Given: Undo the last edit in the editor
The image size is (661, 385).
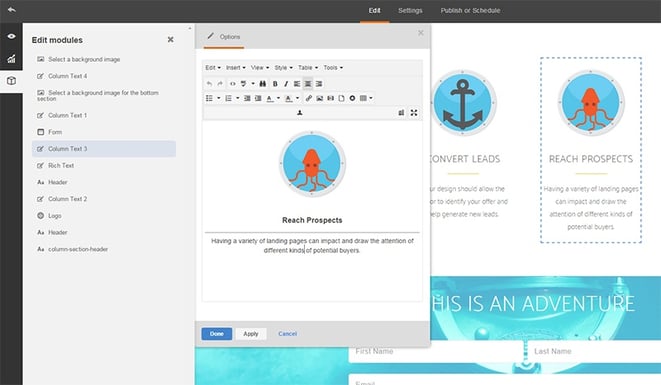Looking at the screenshot, I should 209,84.
